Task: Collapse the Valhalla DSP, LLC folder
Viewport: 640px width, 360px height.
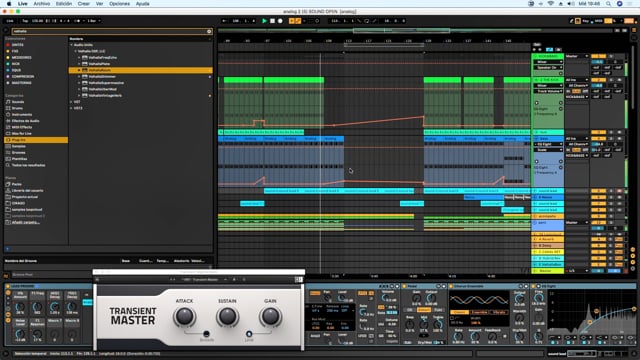Action: coord(76,51)
